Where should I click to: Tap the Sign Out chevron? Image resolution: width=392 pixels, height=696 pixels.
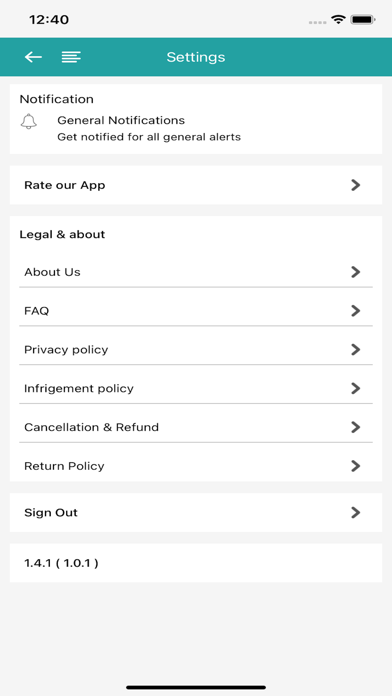point(355,513)
